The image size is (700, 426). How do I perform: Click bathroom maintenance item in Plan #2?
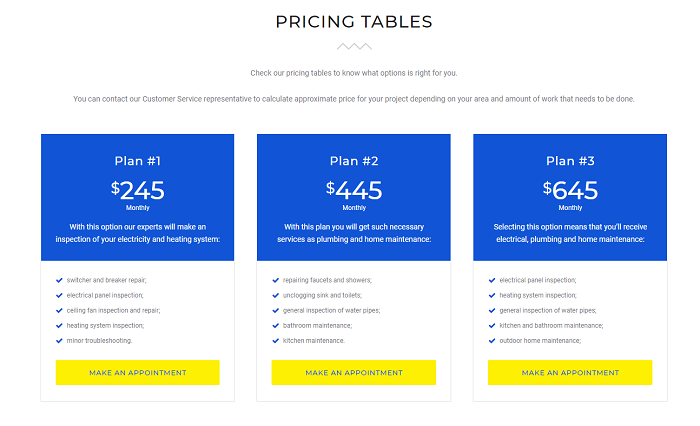(x=317, y=325)
